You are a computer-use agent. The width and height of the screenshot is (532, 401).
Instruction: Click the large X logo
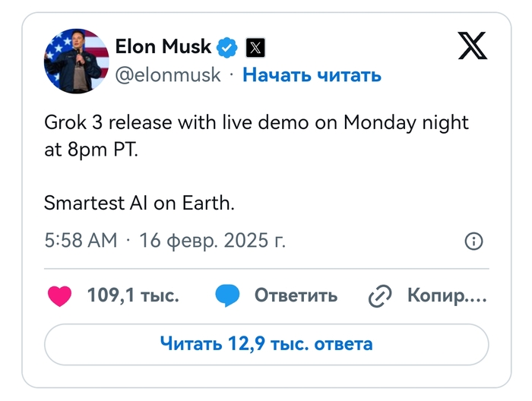coord(473,47)
